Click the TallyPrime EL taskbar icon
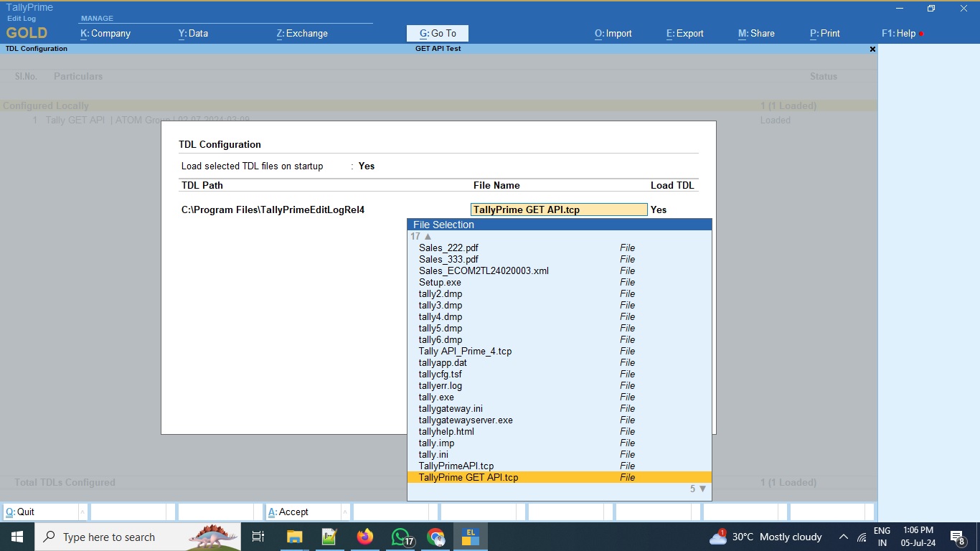The width and height of the screenshot is (980, 551). (x=471, y=537)
